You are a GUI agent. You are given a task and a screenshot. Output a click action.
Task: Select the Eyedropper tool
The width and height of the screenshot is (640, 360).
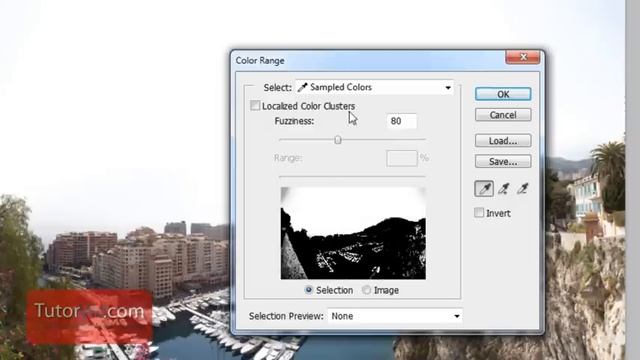[484, 189]
